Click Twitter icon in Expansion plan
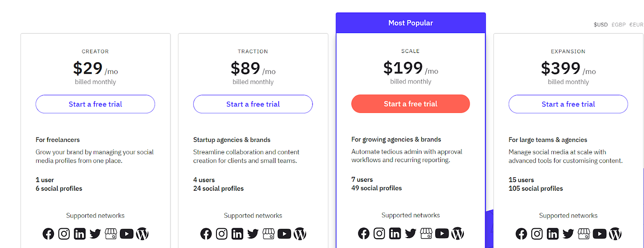 pyautogui.click(x=568, y=234)
